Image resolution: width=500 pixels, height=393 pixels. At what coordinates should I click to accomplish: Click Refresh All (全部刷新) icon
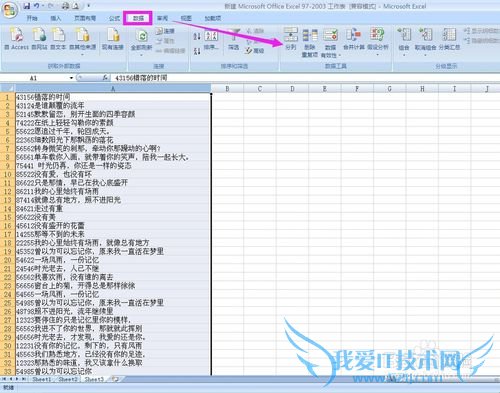pyautogui.click(x=142, y=36)
